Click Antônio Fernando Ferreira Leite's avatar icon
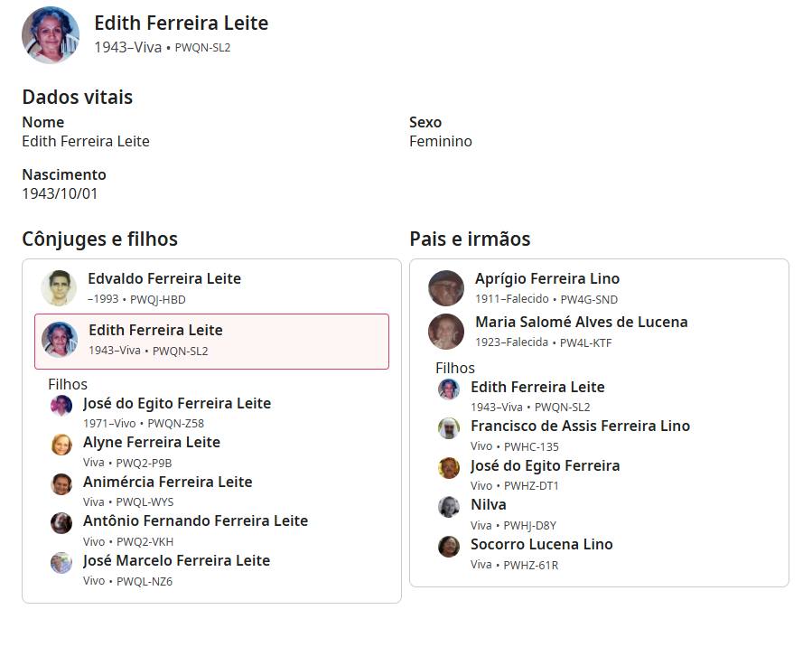 pos(61,523)
